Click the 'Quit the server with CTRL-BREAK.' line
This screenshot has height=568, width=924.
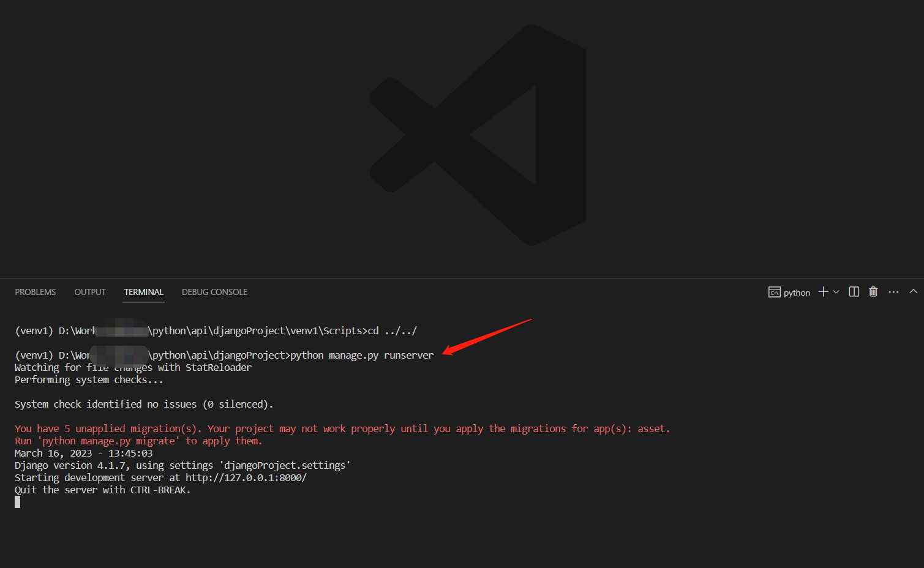103,490
